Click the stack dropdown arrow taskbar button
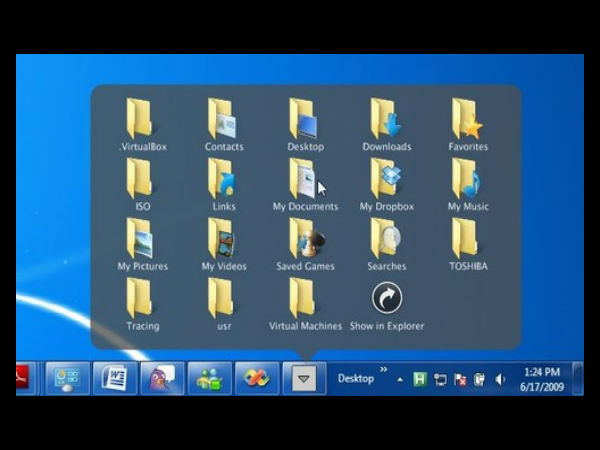600x450 pixels. coord(304,378)
